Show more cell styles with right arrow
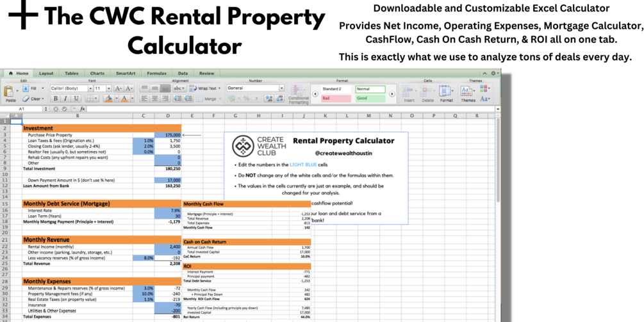Viewport: 644px width, 322px height. (x=392, y=93)
